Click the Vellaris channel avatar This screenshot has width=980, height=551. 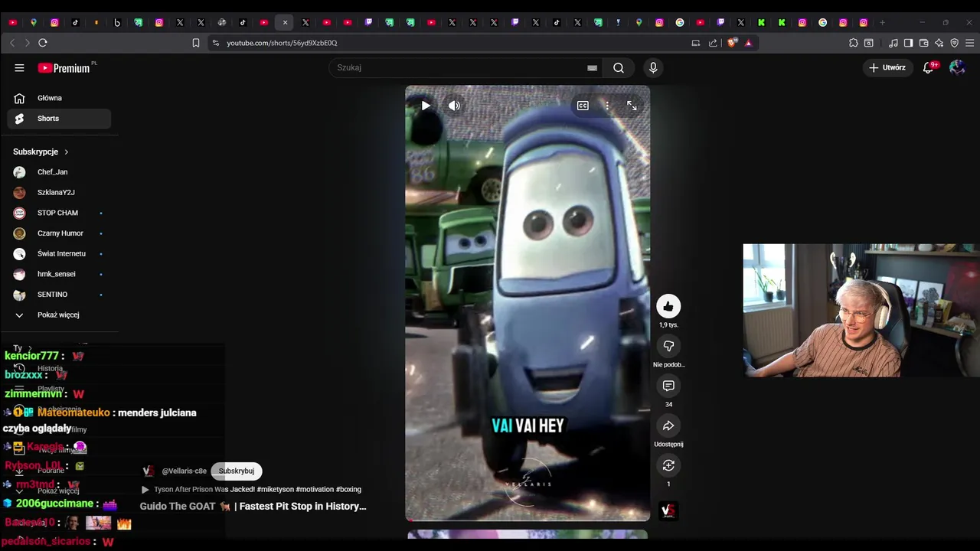click(x=149, y=471)
